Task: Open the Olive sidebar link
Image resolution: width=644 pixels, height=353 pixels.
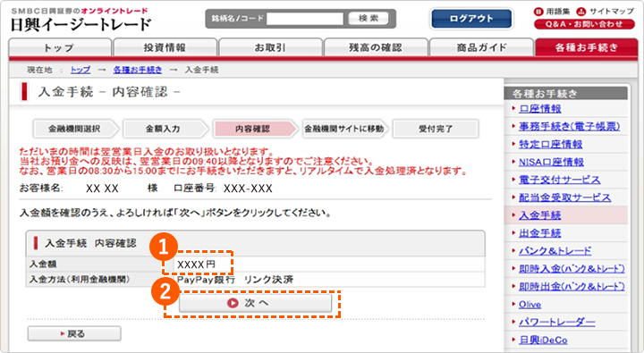Action: (x=530, y=305)
